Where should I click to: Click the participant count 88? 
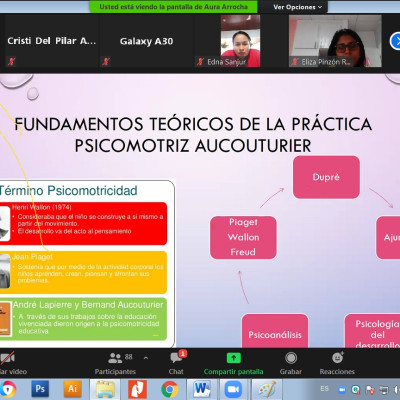(129, 357)
